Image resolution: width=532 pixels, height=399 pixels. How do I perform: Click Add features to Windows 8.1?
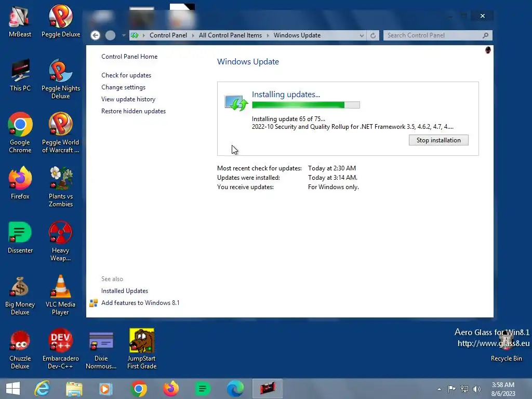140,303
